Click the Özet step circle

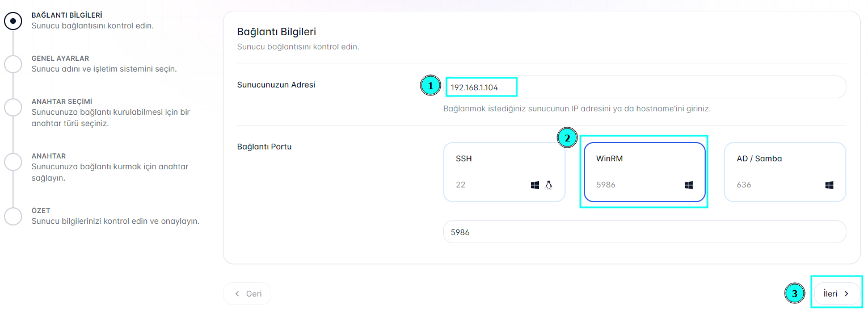(x=13, y=216)
